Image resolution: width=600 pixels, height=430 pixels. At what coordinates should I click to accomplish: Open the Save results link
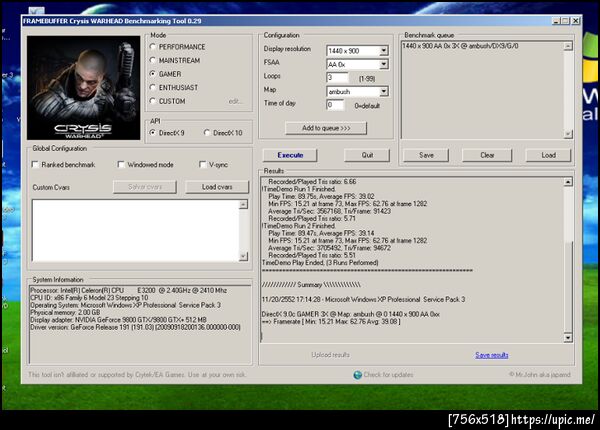pyautogui.click(x=492, y=355)
